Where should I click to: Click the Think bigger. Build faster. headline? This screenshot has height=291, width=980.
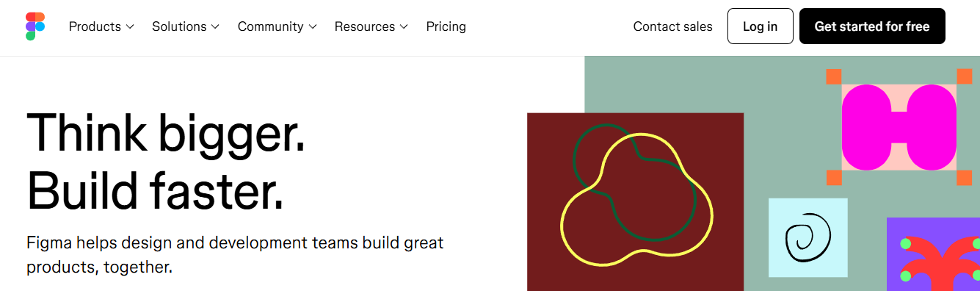click(x=165, y=161)
